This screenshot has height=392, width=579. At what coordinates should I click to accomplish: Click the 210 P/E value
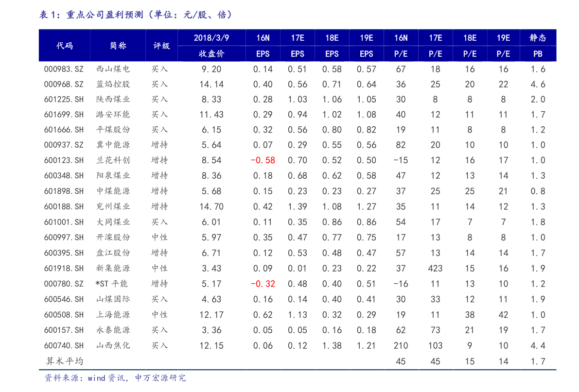click(401, 346)
